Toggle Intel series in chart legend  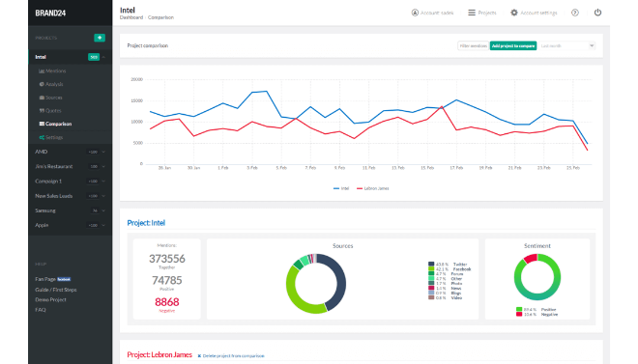[341, 188]
